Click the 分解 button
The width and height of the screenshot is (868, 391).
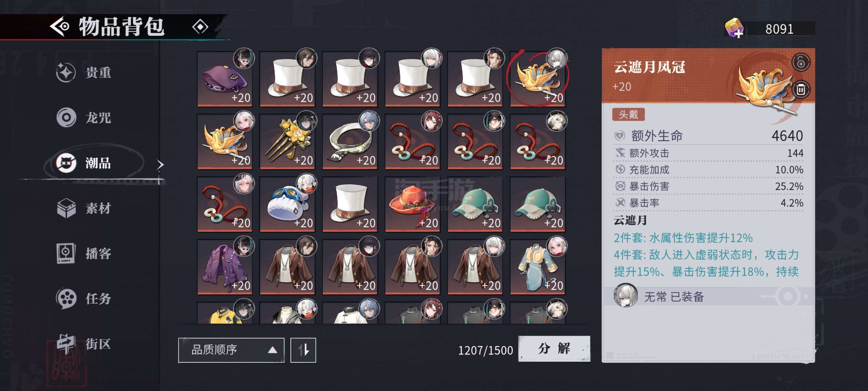tap(554, 349)
